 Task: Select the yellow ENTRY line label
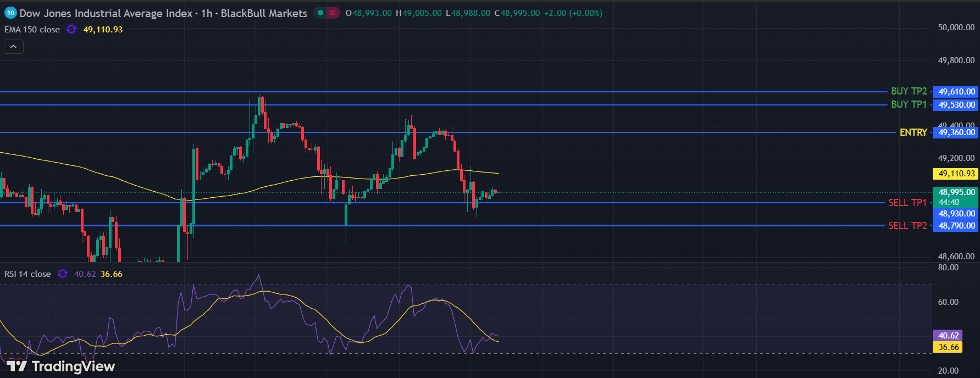click(913, 132)
